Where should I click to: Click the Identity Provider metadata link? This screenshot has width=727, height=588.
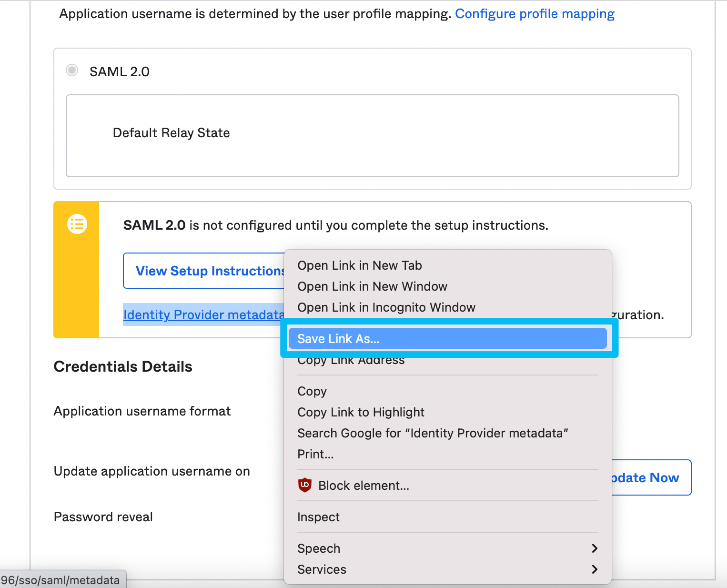click(x=204, y=314)
